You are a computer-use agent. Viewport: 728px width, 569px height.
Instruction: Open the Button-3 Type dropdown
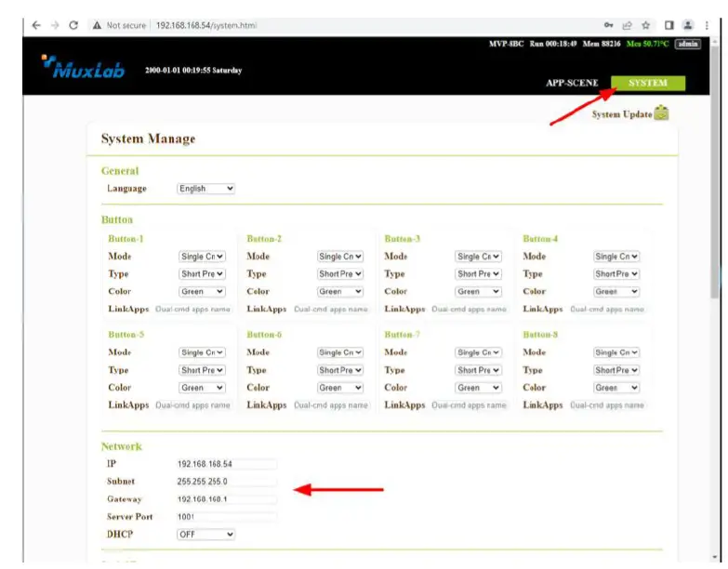(478, 274)
